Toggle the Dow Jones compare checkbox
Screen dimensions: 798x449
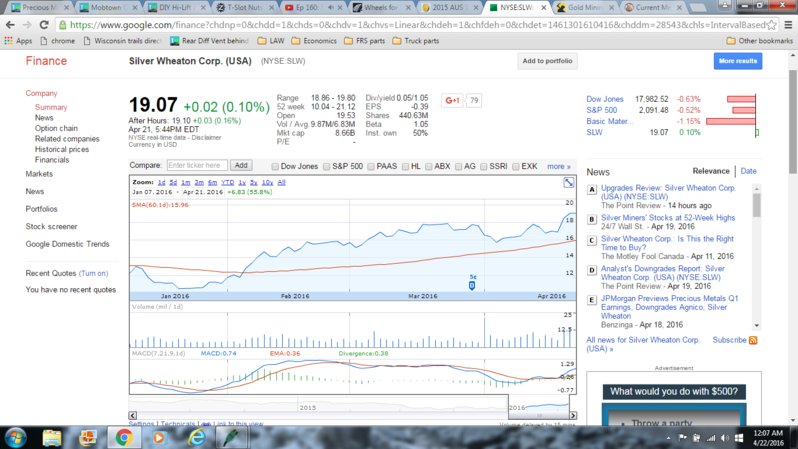click(275, 166)
